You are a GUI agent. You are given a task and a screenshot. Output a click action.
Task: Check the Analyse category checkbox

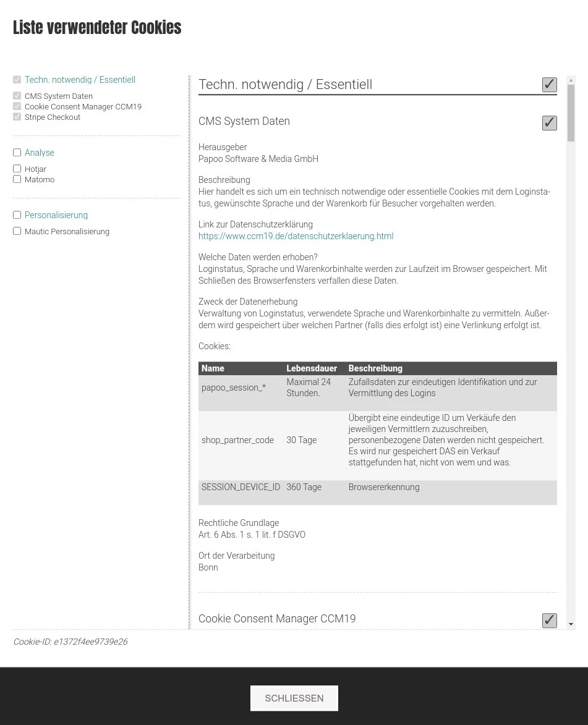pos(17,152)
